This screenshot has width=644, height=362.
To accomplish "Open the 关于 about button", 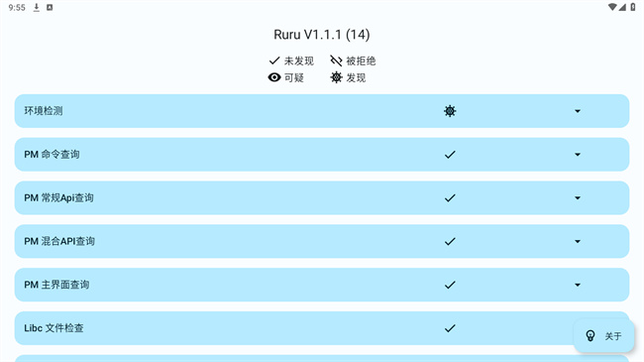I will [x=603, y=336].
